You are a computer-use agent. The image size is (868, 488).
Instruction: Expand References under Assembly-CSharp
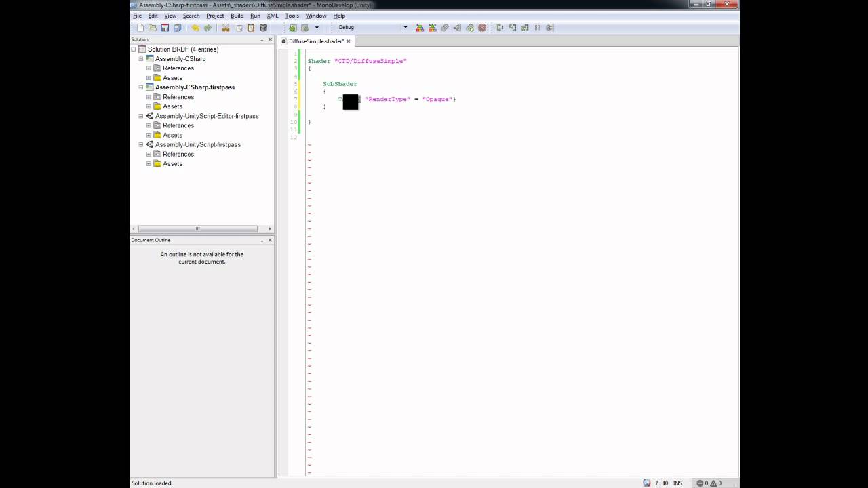149,68
